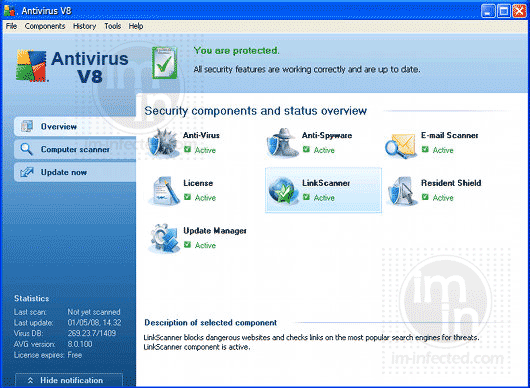Viewport: 530px width, 388px height.
Task: Click 'Security components and status overview' heading
Action: coord(256,111)
